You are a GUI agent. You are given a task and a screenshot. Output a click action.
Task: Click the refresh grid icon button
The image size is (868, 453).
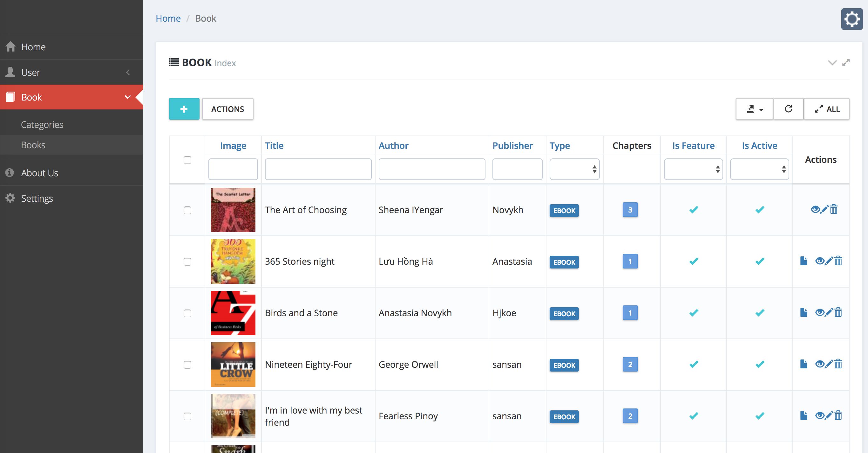click(788, 109)
